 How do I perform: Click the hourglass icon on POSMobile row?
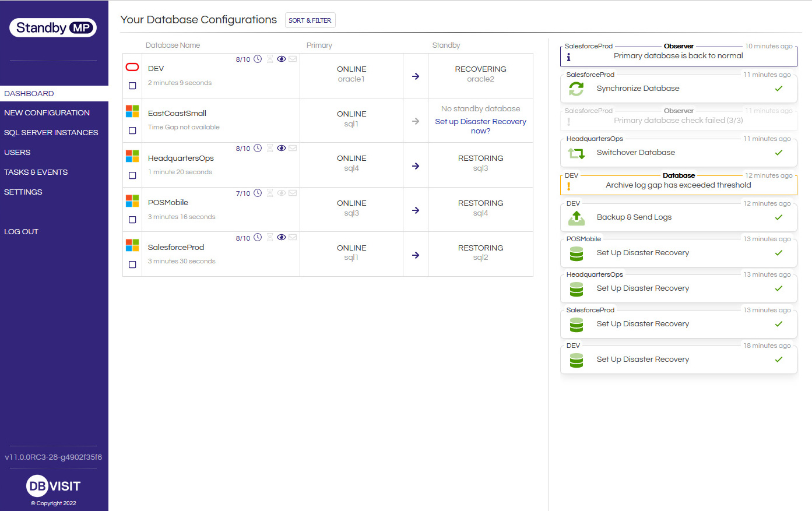[x=270, y=193]
